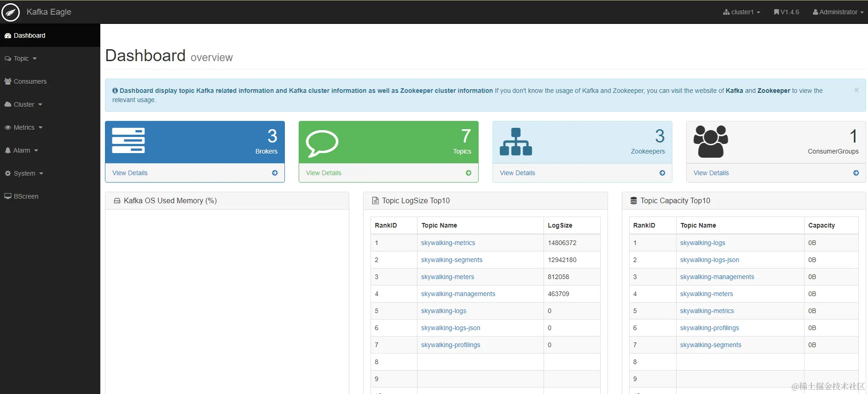This screenshot has height=394, width=868.
Task: Open skywalking-managements in Capacity table
Action: pos(717,277)
